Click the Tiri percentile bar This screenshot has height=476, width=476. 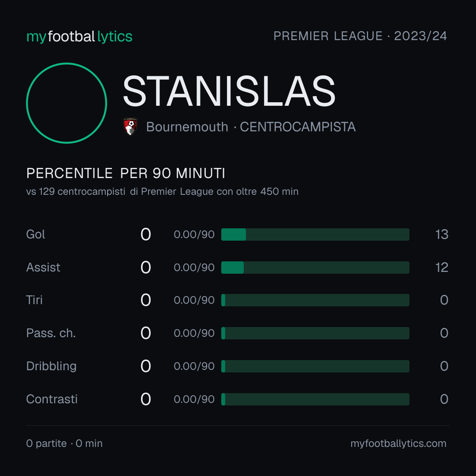(315, 300)
